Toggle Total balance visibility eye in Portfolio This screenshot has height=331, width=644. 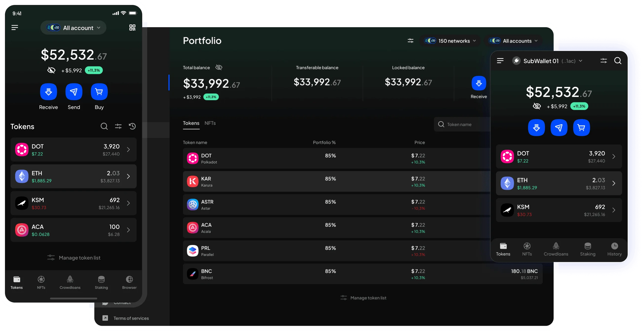pos(219,67)
